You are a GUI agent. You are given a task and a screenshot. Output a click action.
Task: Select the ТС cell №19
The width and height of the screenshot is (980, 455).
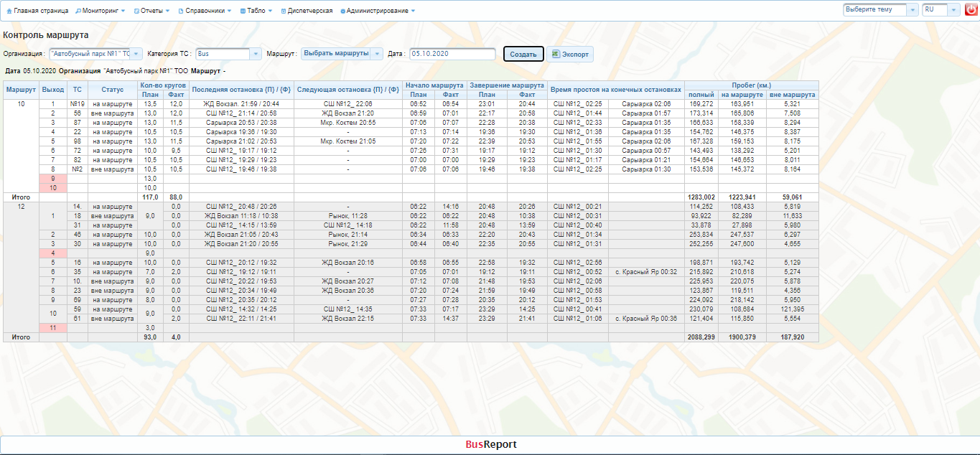(78, 104)
